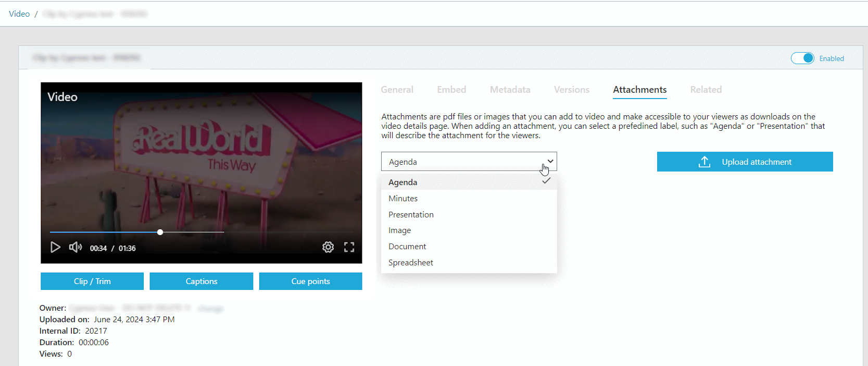Open the Metadata tab
Image resolution: width=868 pixels, height=366 pixels.
(x=510, y=90)
